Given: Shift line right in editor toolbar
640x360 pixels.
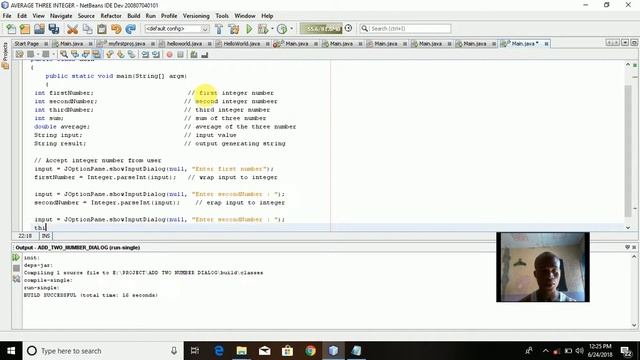Looking at the screenshot, I should pyautogui.click(x=156, y=54).
